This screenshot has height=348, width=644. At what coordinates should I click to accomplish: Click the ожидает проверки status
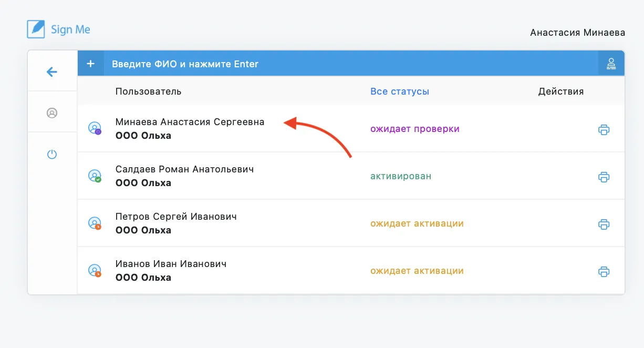415,129
